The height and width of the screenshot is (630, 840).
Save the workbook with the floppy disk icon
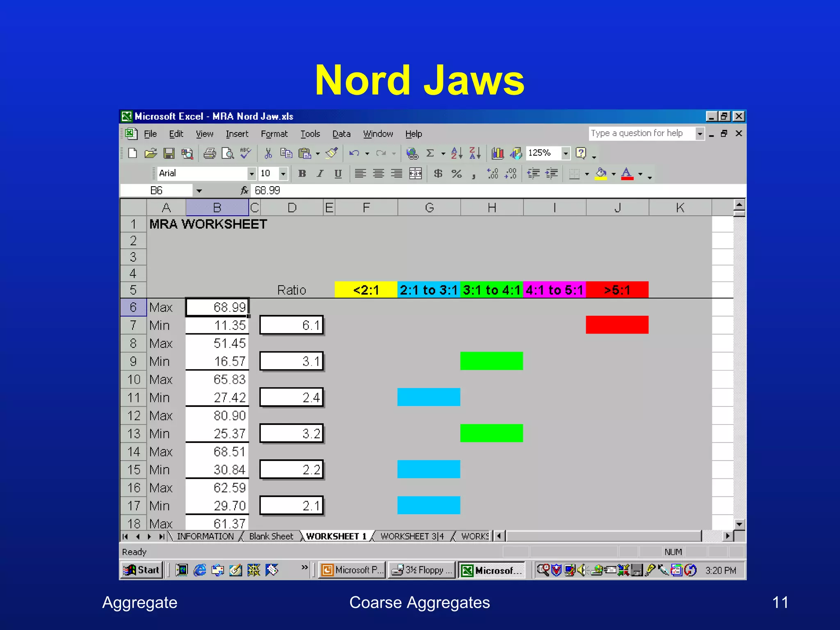169,153
